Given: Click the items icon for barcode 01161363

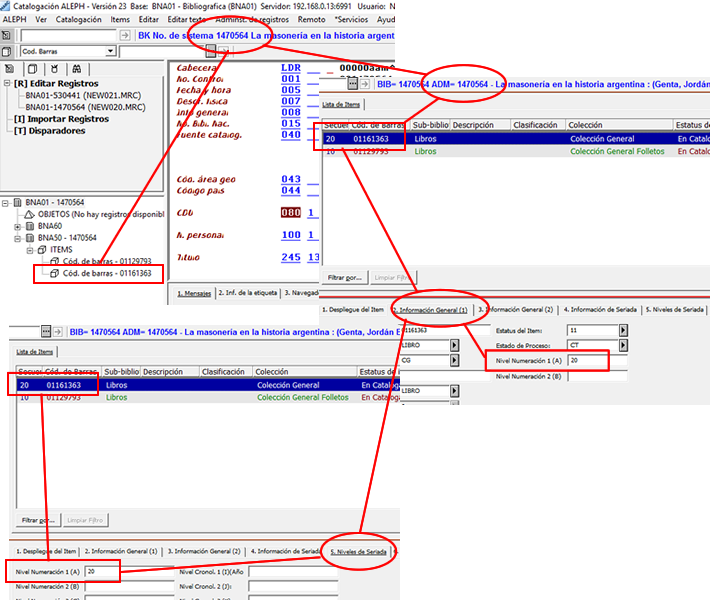Looking at the screenshot, I should 54,274.
